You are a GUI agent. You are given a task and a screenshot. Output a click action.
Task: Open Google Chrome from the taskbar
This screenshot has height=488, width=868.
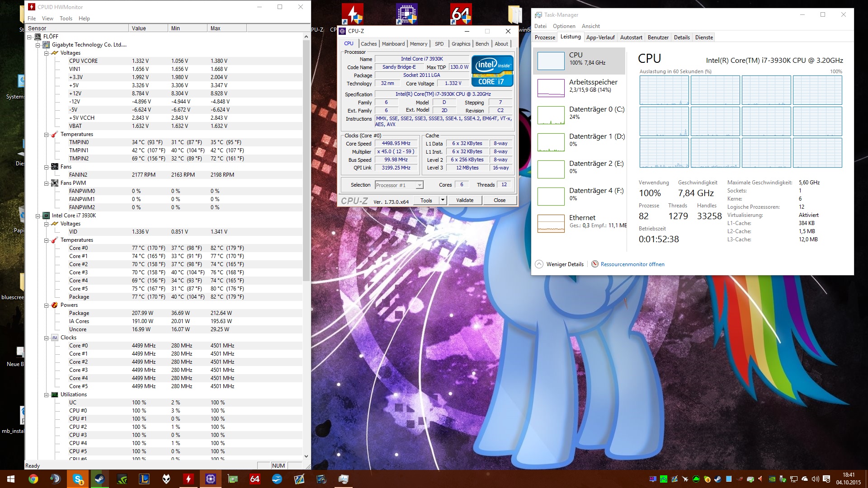33,479
